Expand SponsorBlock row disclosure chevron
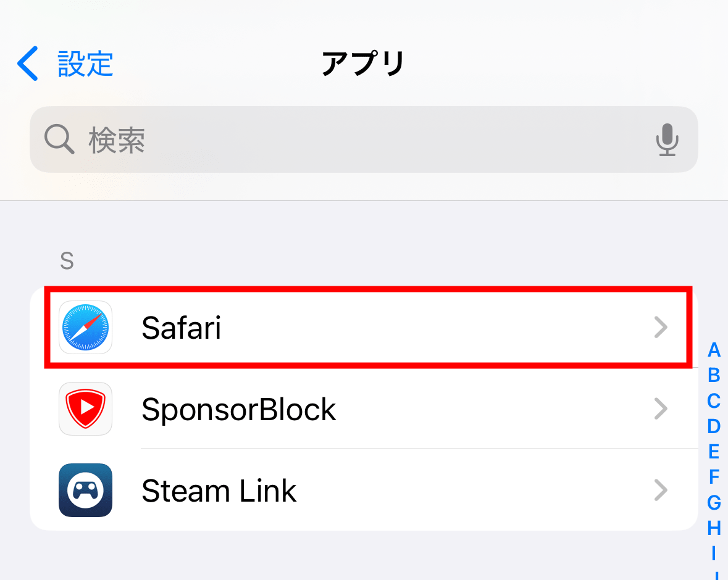This screenshot has height=580, width=728. click(x=661, y=409)
